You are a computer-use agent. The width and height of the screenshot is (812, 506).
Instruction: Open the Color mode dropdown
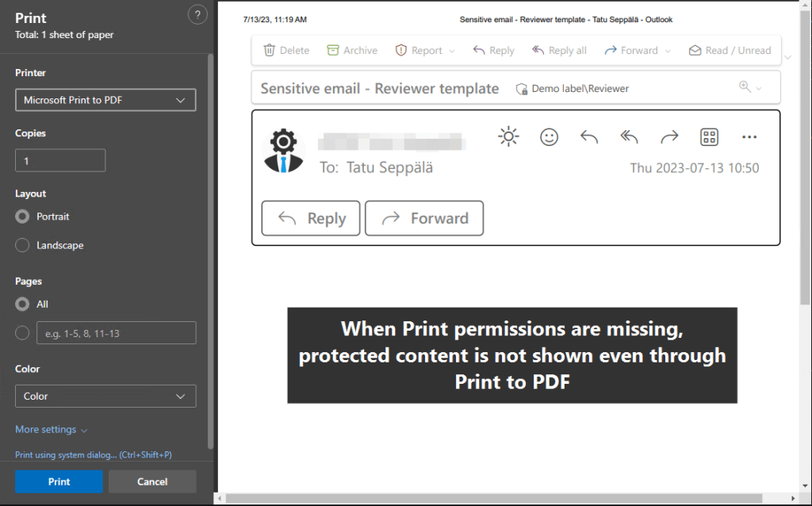pyautogui.click(x=105, y=396)
